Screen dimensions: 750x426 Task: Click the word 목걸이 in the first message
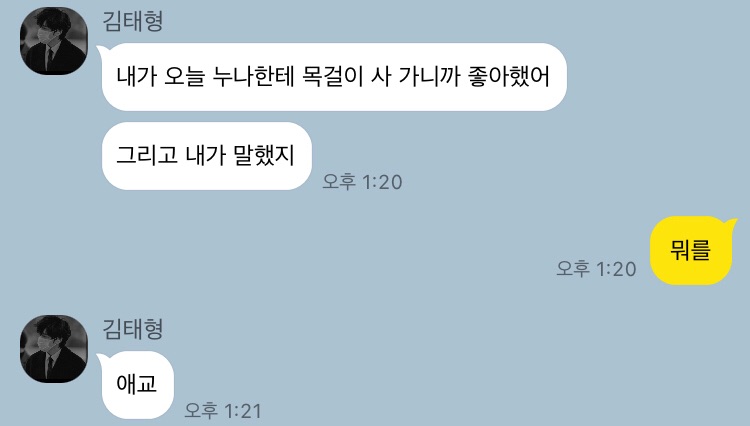pyautogui.click(x=332, y=77)
